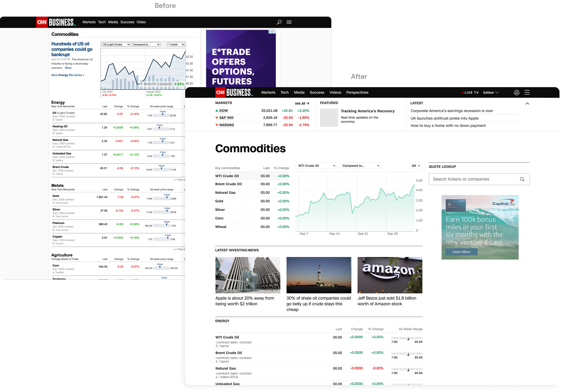Select Corn in Key commodities list
Image resolution: width=563 pixels, height=392 pixels.
[x=252, y=219]
